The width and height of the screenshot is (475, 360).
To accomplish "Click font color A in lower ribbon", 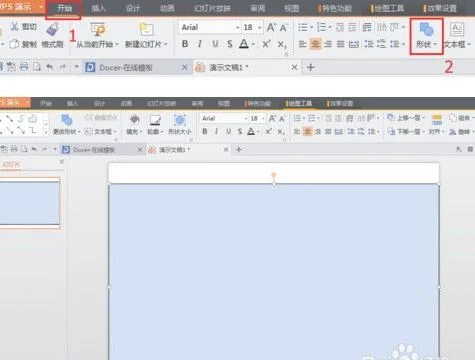I will 251,131.
